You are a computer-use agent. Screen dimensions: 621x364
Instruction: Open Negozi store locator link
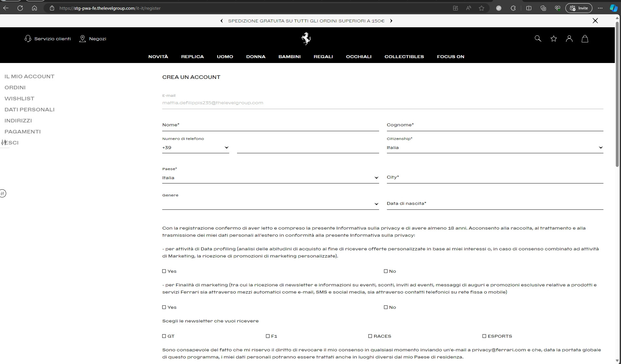pos(93,39)
